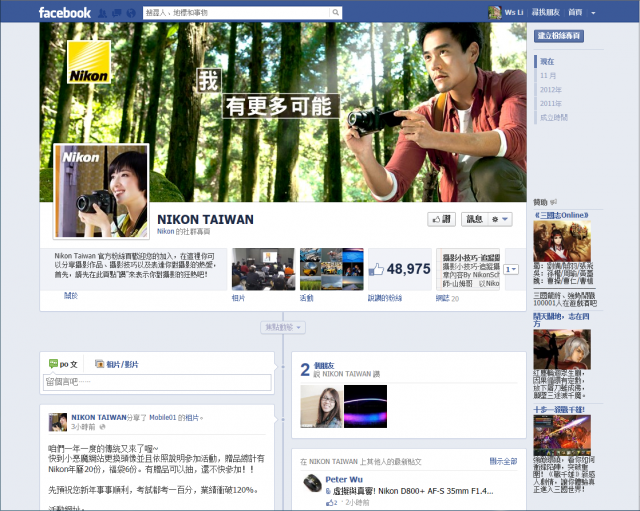Go to Home link in top bar
640x511 pixels.
(575, 13)
